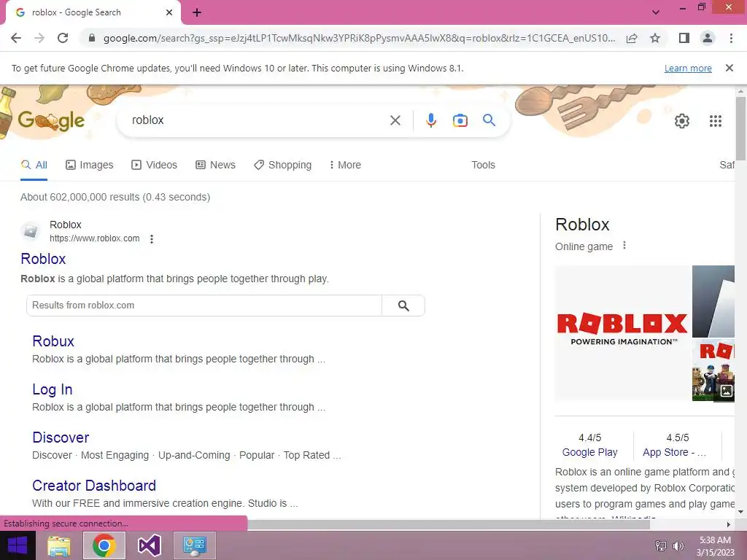View site info via the lock icon
Screen dimensions: 747x560
[92, 38]
